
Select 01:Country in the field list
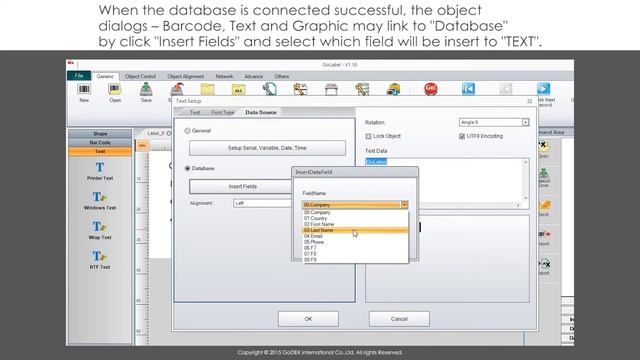tap(354, 218)
